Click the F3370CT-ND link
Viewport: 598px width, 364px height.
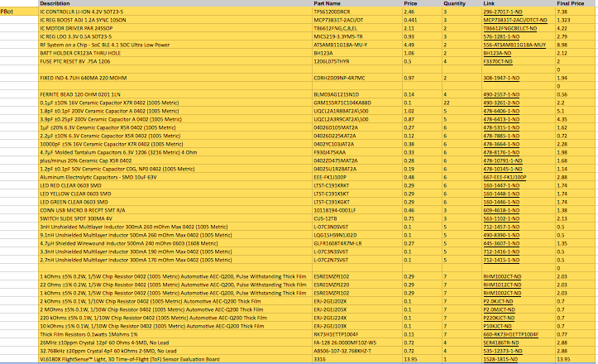[x=498, y=61]
